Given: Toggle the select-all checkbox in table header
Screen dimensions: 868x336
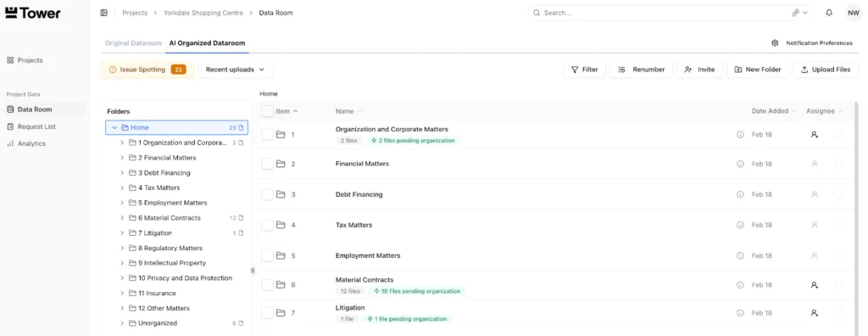Looking at the screenshot, I should click(267, 111).
